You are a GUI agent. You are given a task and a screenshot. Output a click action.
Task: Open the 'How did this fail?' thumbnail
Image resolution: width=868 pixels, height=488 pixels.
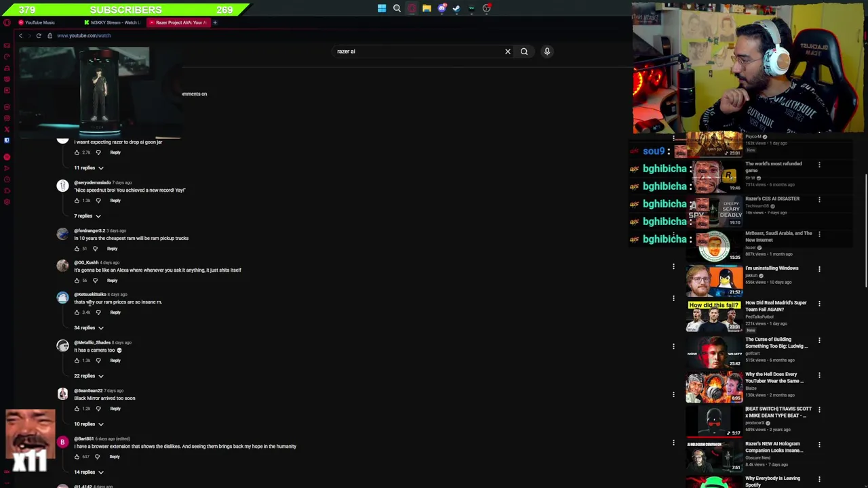coord(714,316)
